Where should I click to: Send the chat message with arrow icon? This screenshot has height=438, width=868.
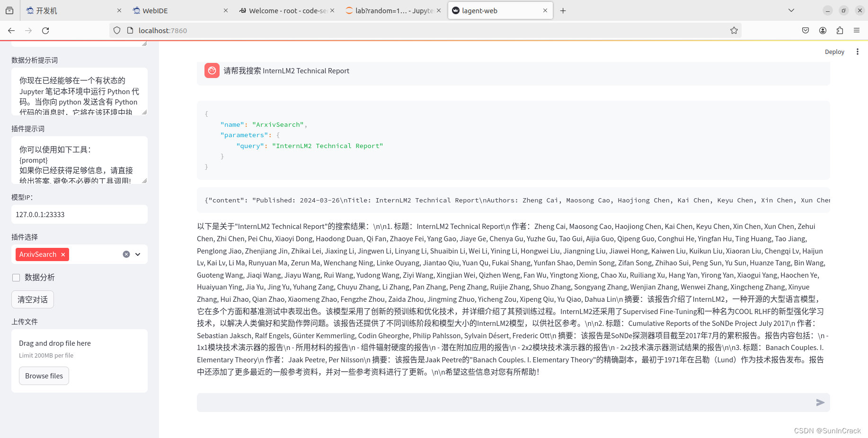coord(820,403)
